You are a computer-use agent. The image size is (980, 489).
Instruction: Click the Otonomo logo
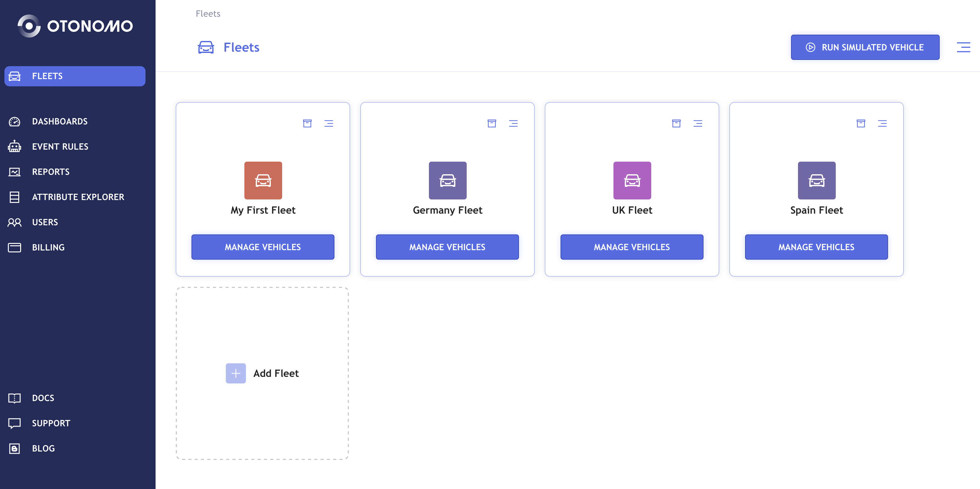75,26
